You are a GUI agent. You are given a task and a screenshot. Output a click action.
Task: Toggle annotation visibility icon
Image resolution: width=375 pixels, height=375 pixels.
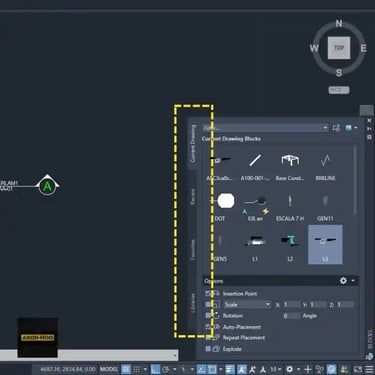coord(242,369)
